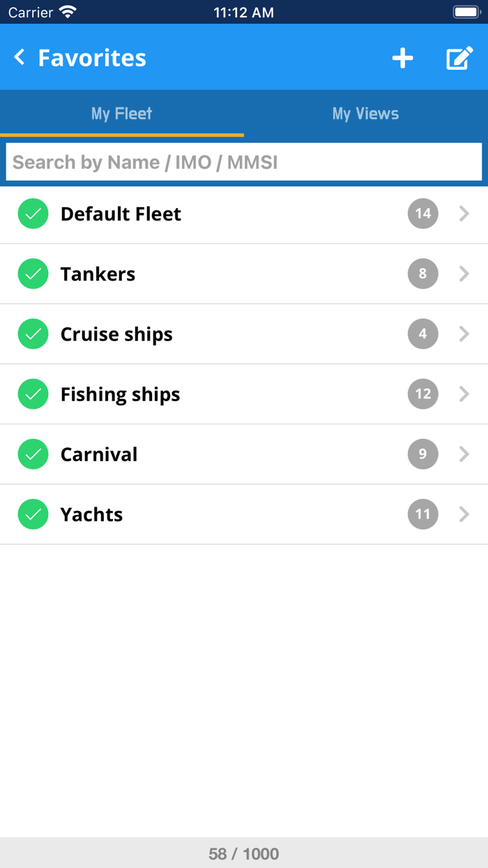This screenshot has height=868, width=488.
Task: Tap the 58 / 1000 vessel counter
Action: point(244,853)
